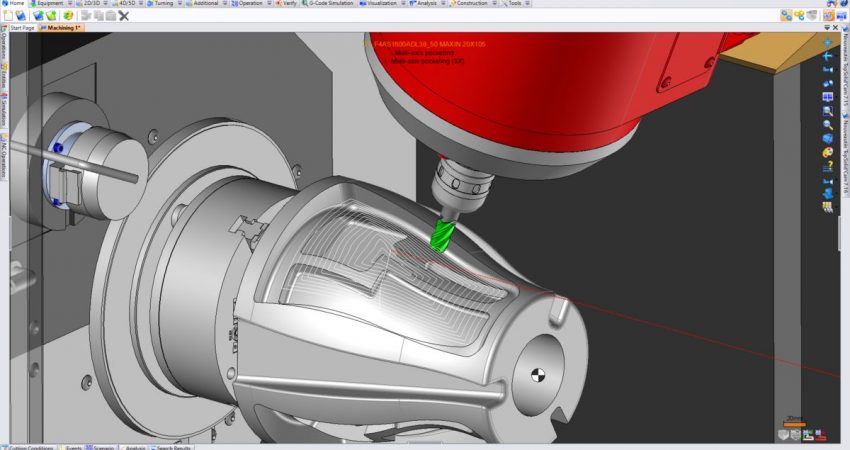Click the greyed cut icon in the toolbar
Screen dimensions: 850x450
(x=86, y=16)
